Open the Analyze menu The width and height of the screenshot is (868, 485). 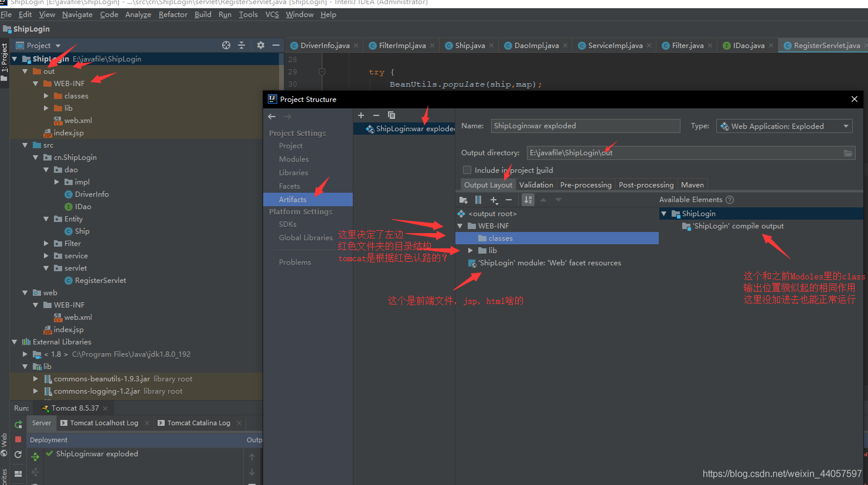click(138, 15)
